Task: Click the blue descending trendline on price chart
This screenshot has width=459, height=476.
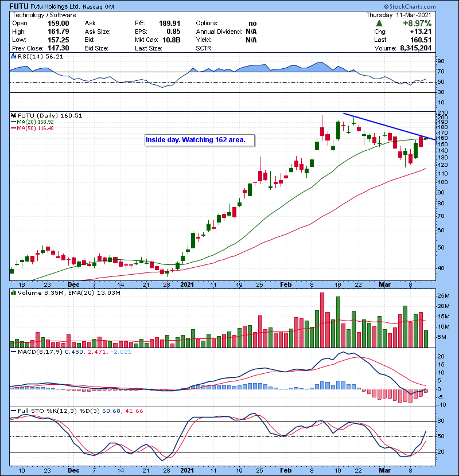Action: point(390,127)
